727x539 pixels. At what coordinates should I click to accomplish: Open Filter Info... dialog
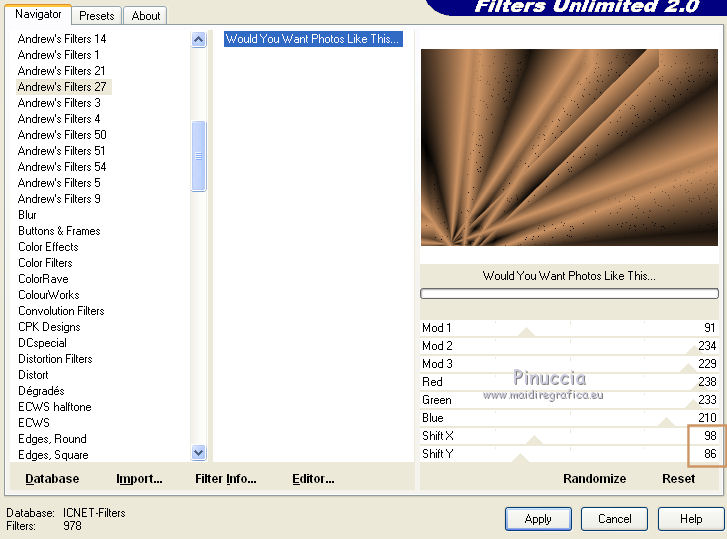pos(226,479)
